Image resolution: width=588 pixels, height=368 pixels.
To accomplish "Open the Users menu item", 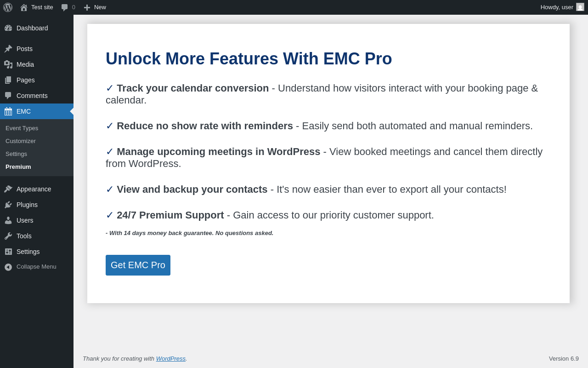I will [25, 220].
